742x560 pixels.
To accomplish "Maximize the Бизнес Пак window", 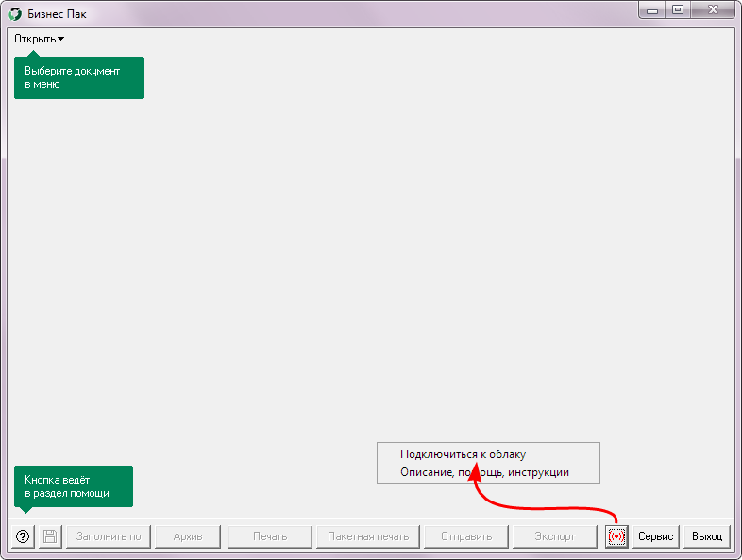I will click(678, 10).
